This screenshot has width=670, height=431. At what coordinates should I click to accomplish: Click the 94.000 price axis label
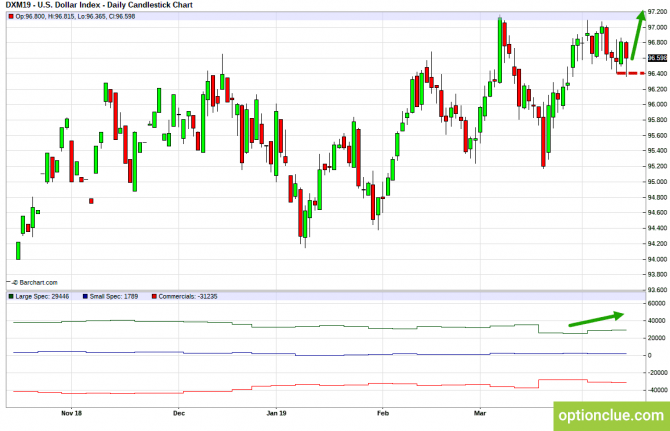tap(657, 259)
